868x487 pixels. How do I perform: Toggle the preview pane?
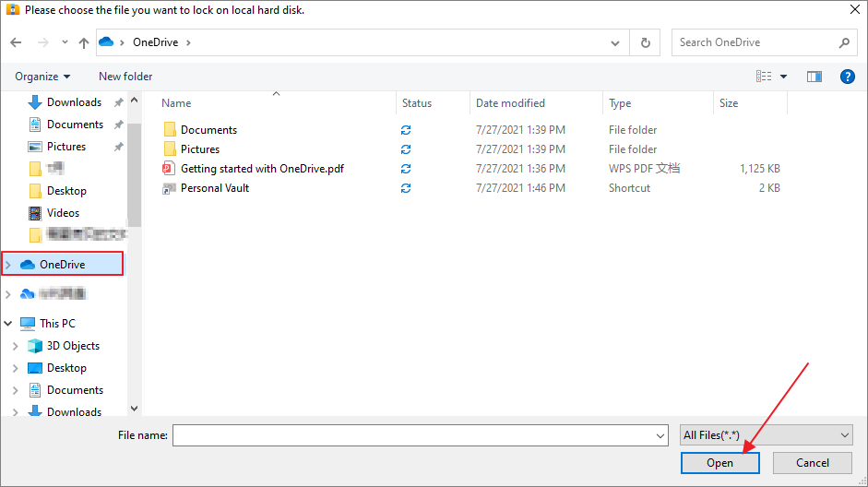coord(814,77)
